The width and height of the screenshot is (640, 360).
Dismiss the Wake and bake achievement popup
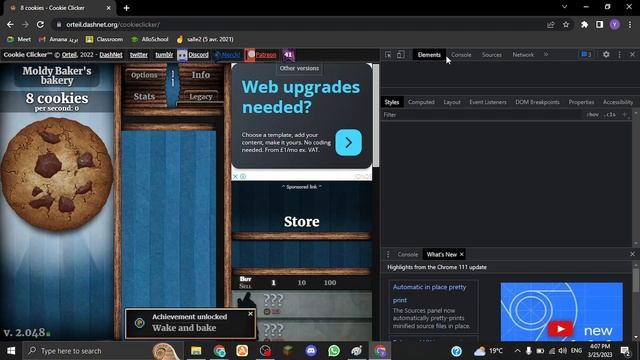250,313
